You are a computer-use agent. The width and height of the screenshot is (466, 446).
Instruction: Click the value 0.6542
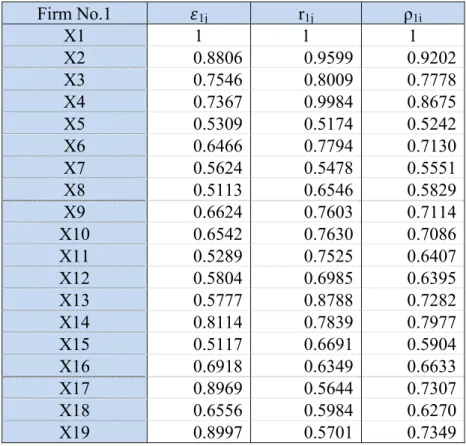(x=218, y=234)
